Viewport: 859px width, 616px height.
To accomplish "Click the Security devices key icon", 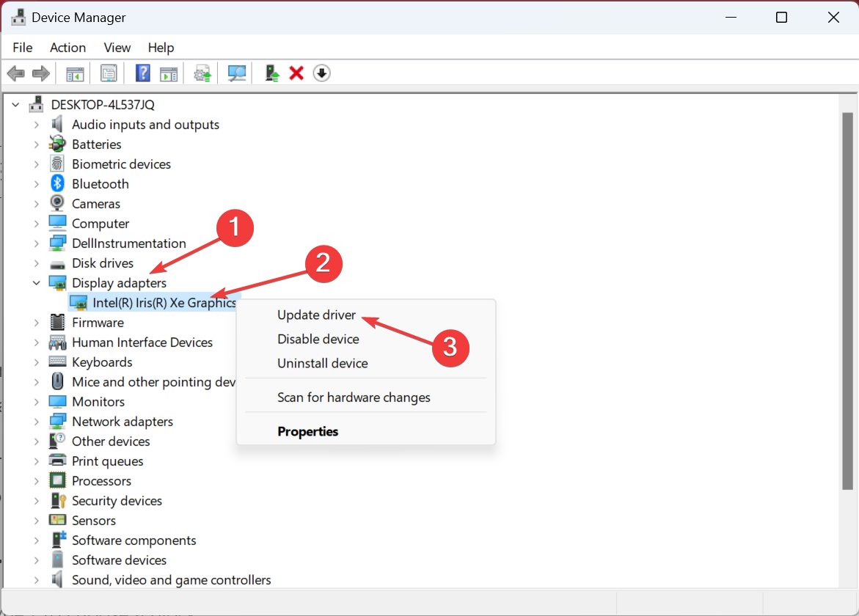I will click(x=58, y=500).
